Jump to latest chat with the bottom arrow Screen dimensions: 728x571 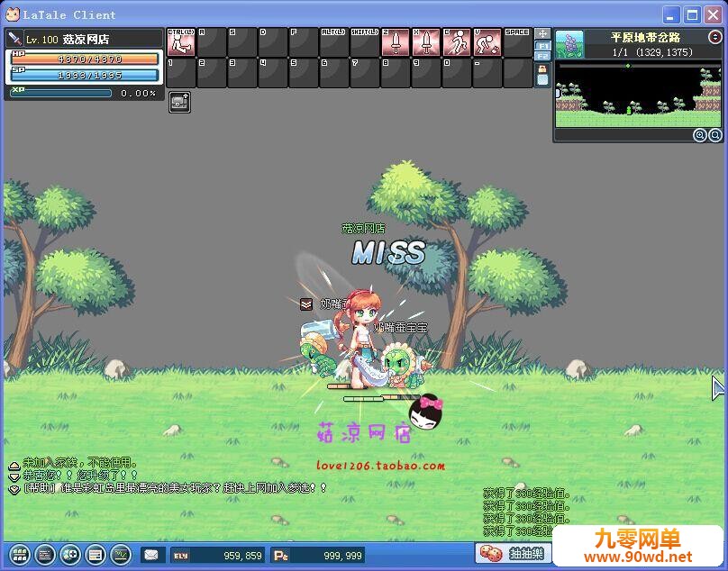14,489
